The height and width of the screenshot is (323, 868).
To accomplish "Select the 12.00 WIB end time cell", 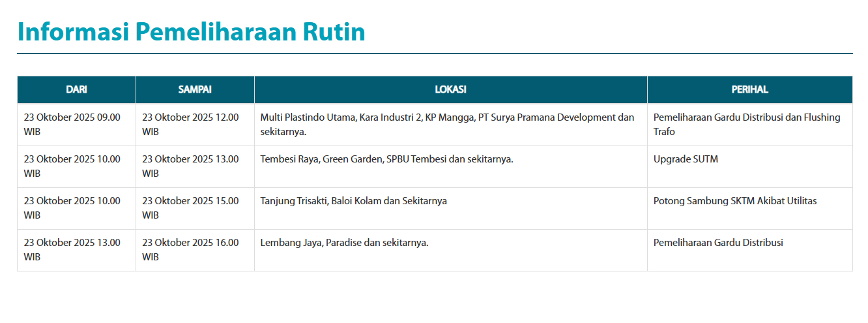I will point(190,125).
